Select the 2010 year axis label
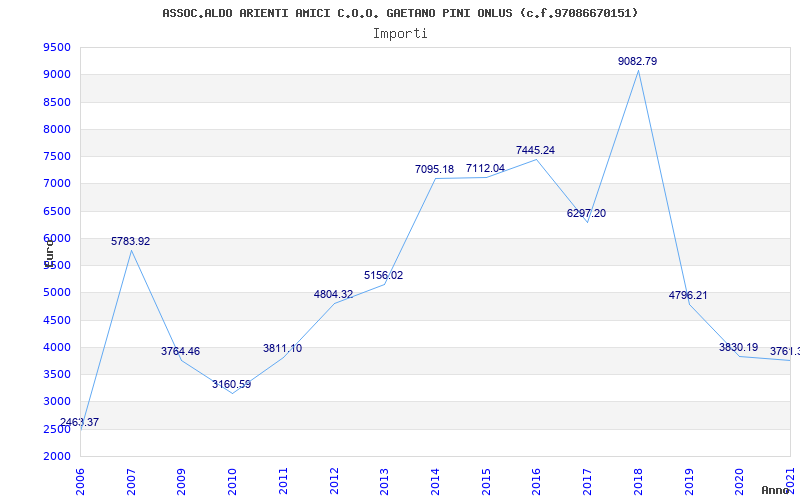Screen dimensions: 800x500 click(x=232, y=481)
